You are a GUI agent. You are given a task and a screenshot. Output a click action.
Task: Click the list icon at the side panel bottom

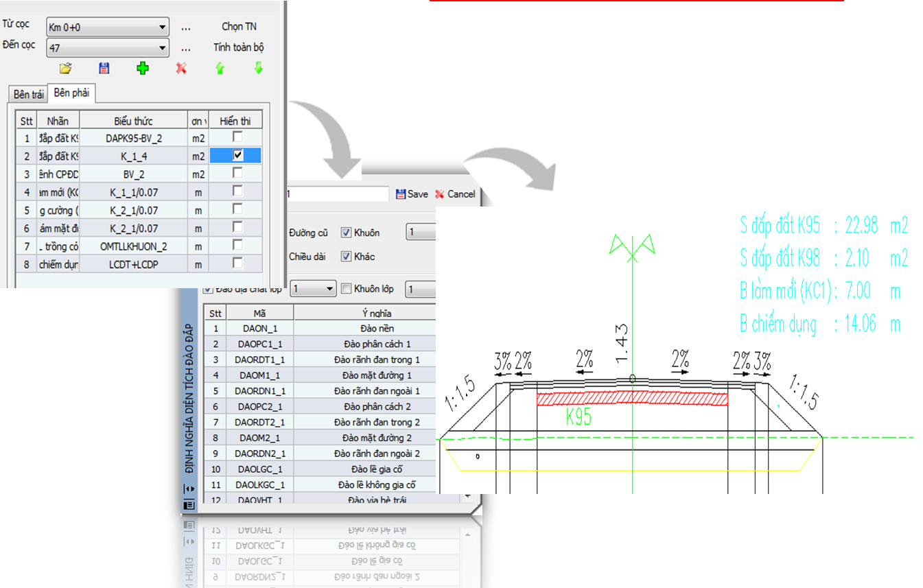189,504
